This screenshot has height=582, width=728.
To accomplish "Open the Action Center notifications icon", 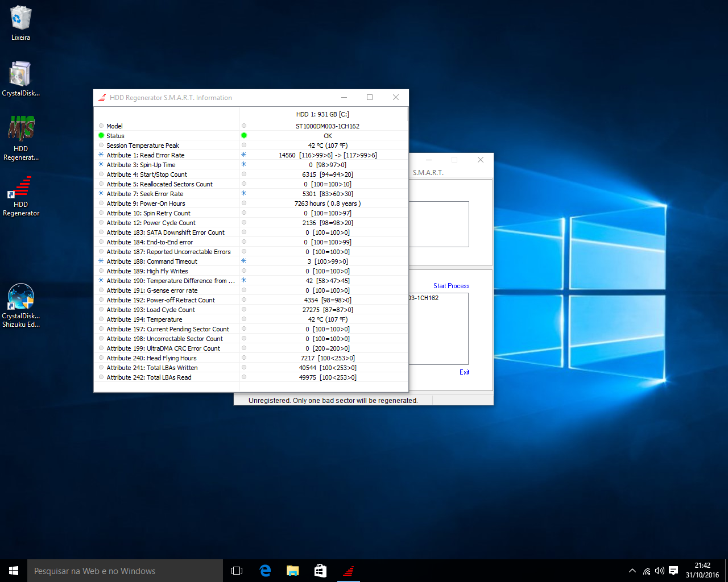I will click(673, 571).
